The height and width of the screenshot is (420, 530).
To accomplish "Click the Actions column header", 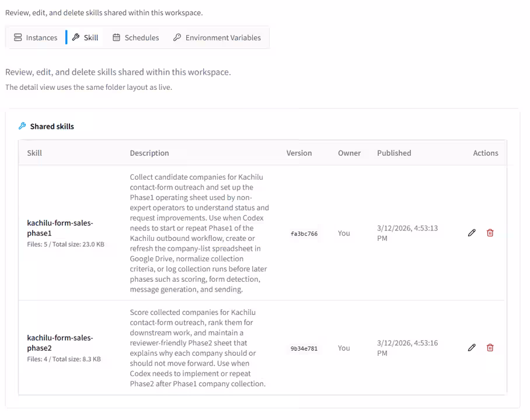I will [485, 153].
